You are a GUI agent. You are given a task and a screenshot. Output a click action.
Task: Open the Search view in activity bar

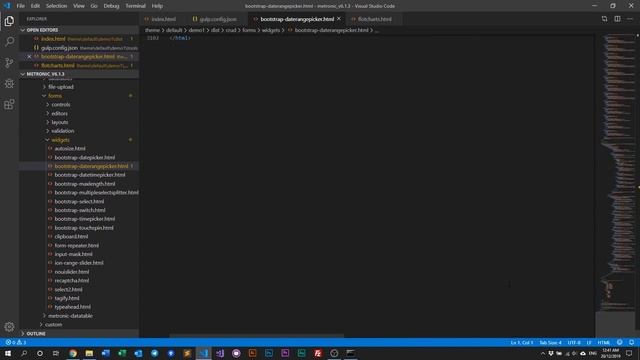point(9,42)
